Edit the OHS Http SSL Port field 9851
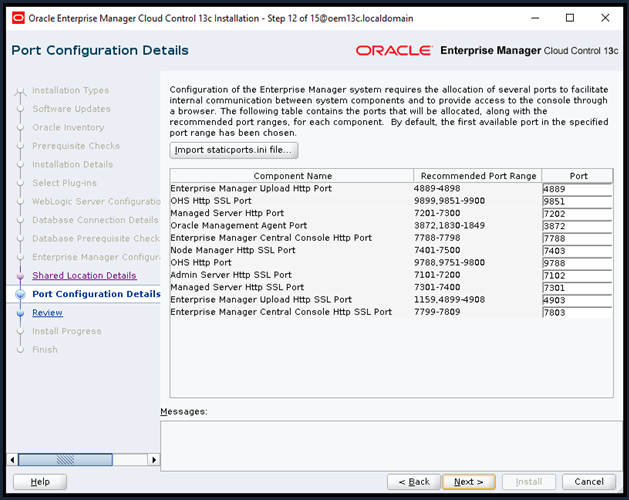The height and width of the screenshot is (500, 629). click(577, 201)
